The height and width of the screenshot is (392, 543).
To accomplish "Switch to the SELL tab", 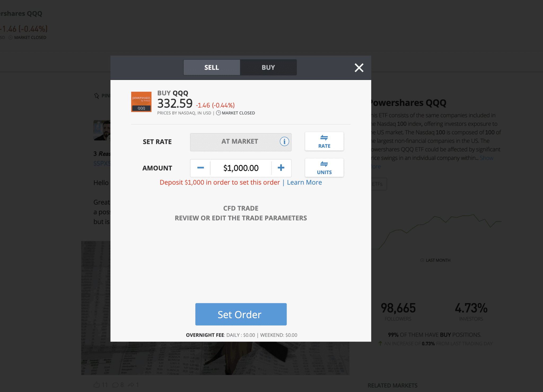I will tap(212, 68).
